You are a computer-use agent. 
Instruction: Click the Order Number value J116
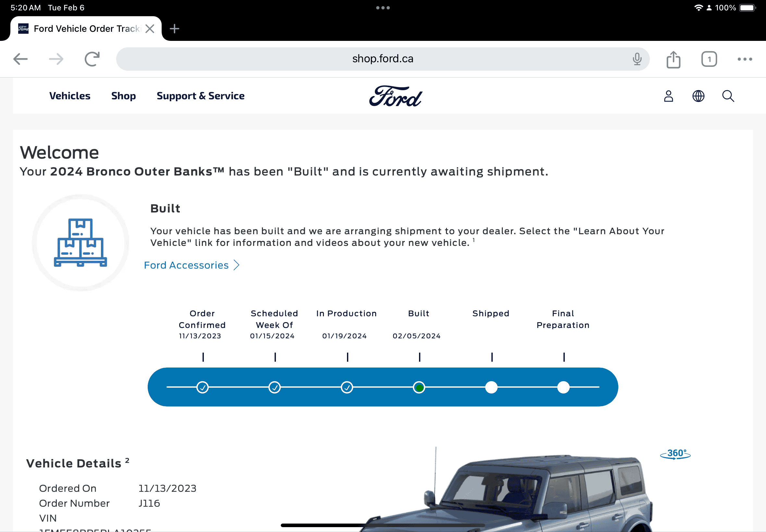(x=149, y=503)
